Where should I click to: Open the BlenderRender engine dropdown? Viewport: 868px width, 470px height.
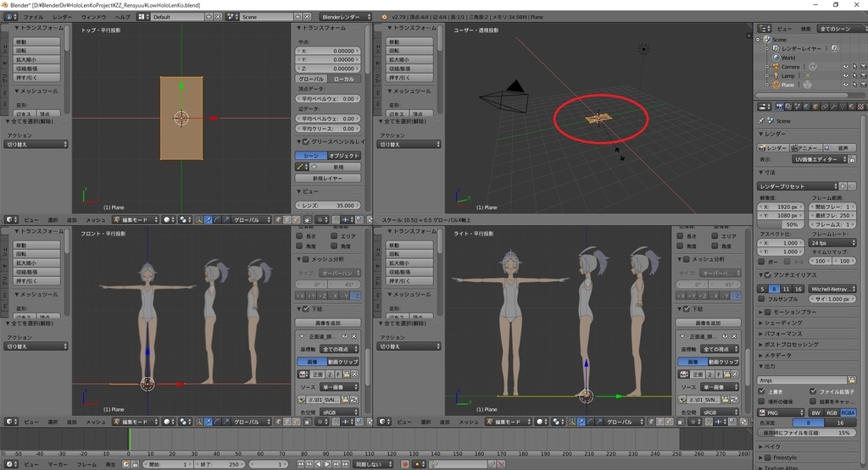click(346, 17)
